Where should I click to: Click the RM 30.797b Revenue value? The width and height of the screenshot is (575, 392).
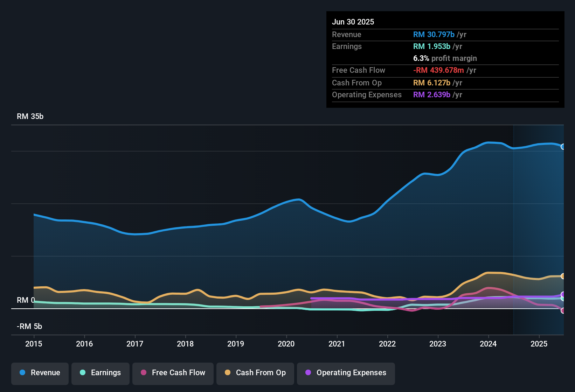pyautogui.click(x=434, y=34)
